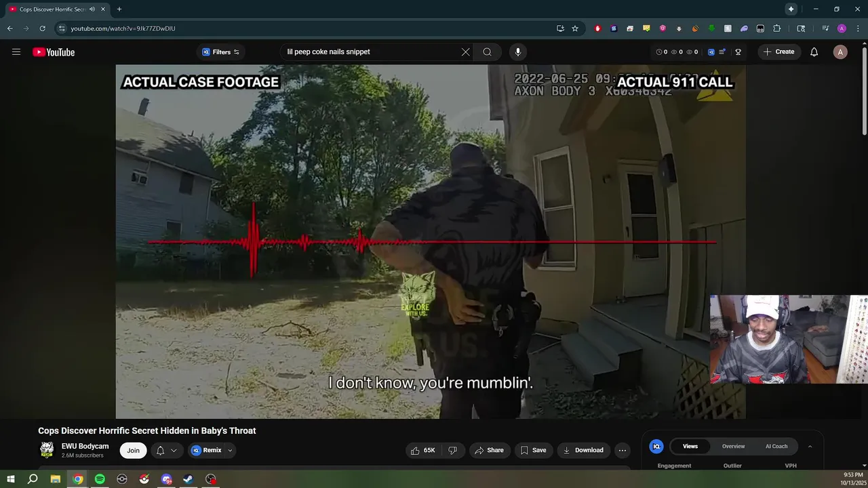Join the EWU Bodycam channel membership
The image size is (868, 488).
point(133,450)
